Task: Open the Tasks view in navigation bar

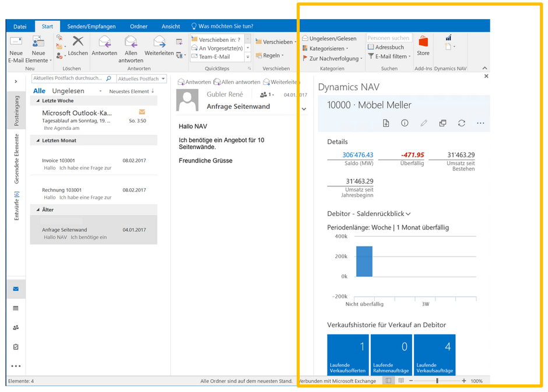Action: tap(16, 347)
